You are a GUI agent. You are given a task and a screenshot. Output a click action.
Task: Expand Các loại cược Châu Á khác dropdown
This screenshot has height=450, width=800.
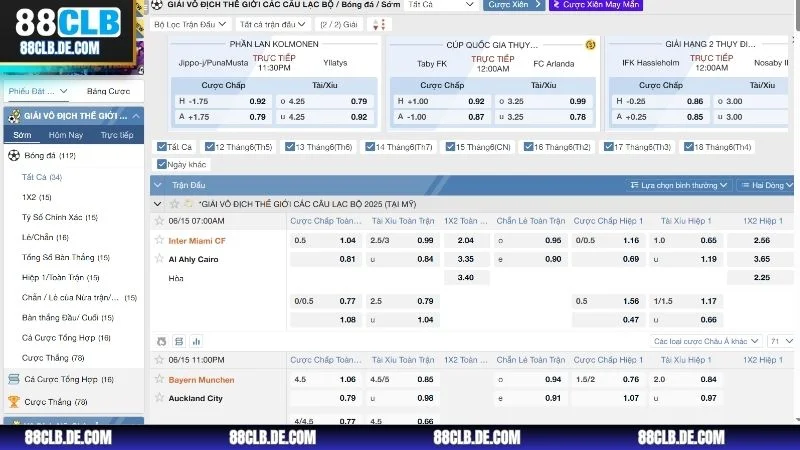pos(706,341)
